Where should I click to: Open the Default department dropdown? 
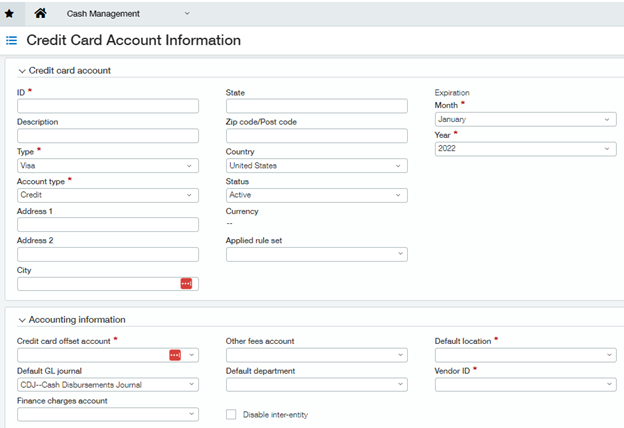pyautogui.click(x=317, y=385)
